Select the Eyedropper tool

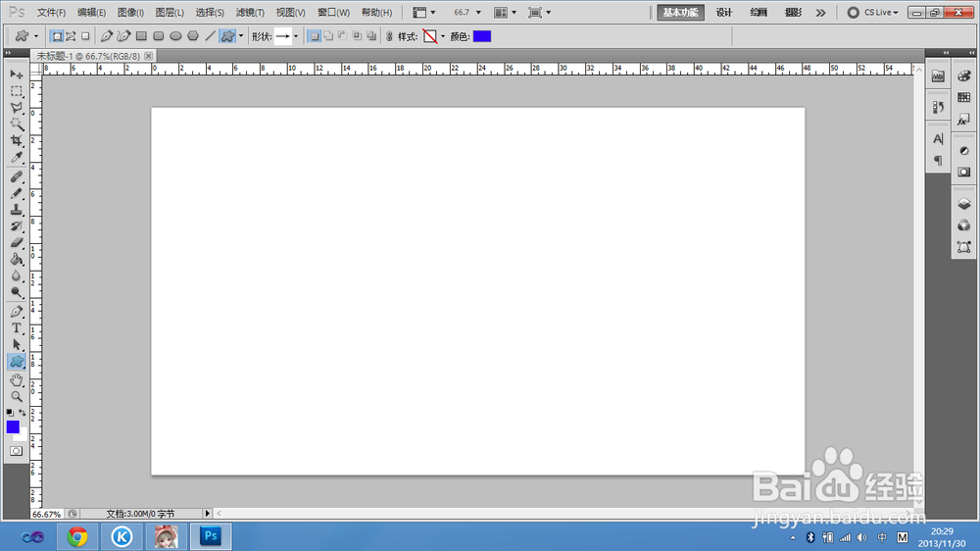(17, 157)
